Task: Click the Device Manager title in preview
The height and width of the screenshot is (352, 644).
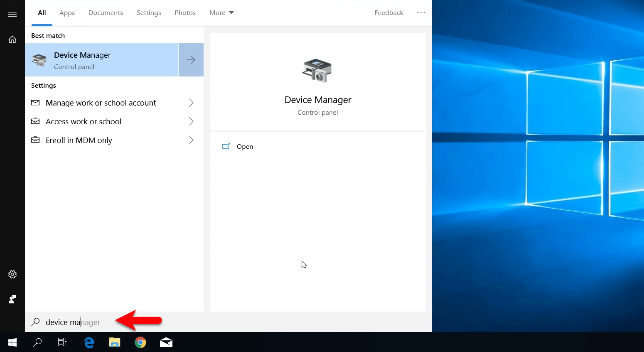Action: pyautogui.click(x=318, y=100)
